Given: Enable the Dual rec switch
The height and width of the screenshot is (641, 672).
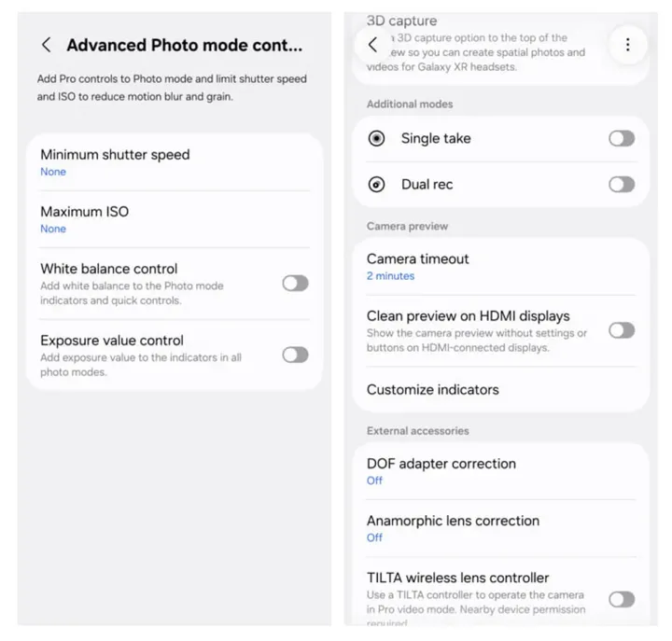Looking at the screenshot, I should click(622, 185).
